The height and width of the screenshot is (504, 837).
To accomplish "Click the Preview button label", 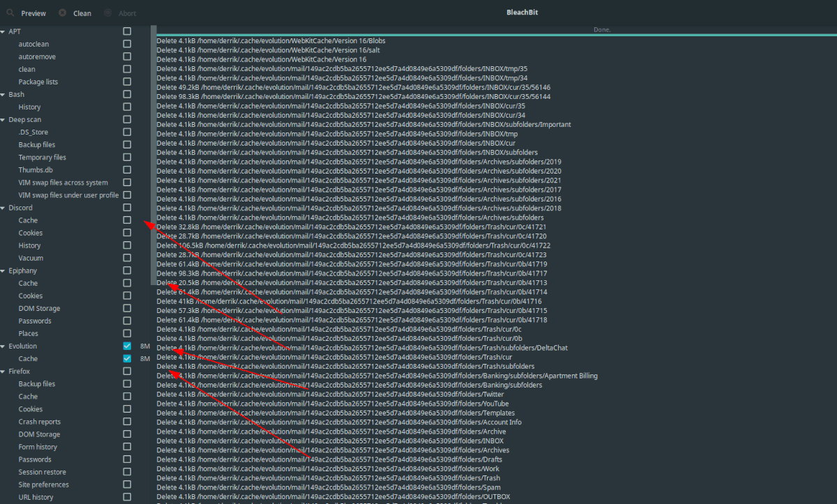I will pos(33,13).
